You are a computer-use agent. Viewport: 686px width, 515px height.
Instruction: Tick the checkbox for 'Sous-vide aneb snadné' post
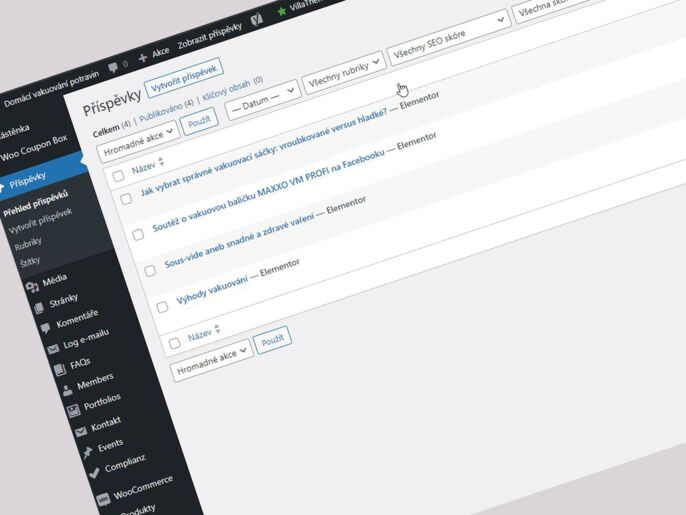[148, 271]
